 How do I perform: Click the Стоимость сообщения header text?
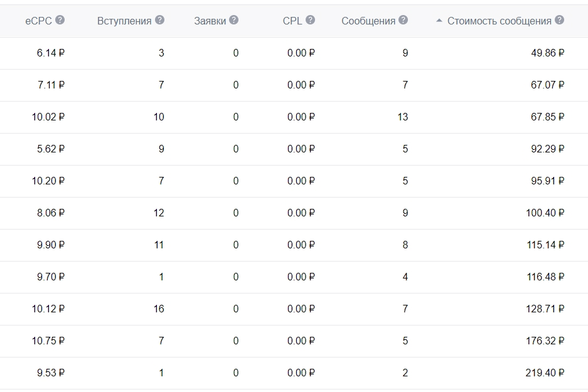[x=500, y=21]
